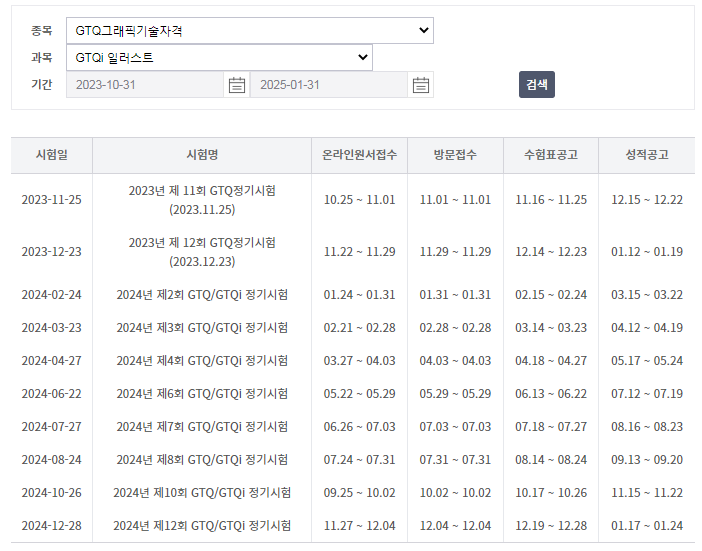The image size is (702, 551).
Task: Open calendar picker for start date 2023-10-31
Action: coord(236,85)
